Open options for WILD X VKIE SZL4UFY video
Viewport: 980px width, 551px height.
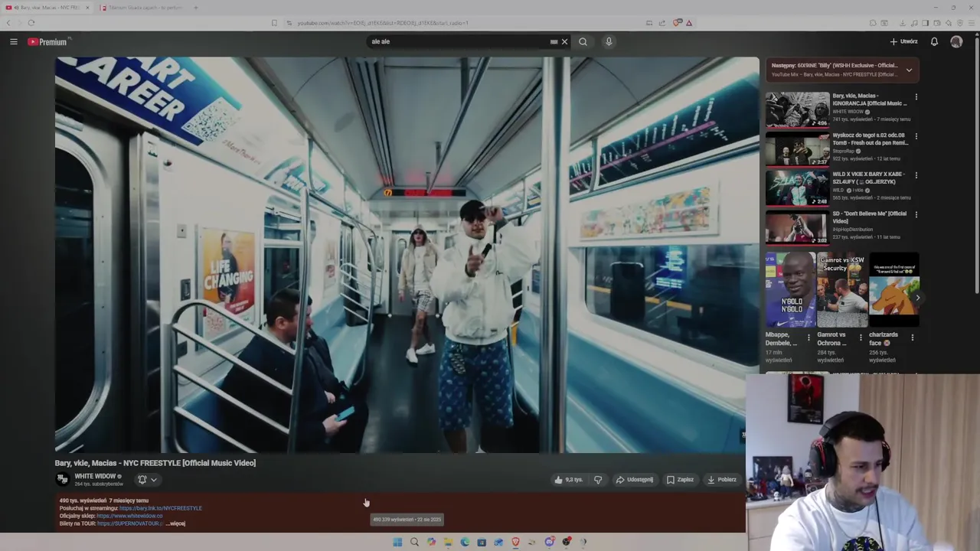(916, 175)
